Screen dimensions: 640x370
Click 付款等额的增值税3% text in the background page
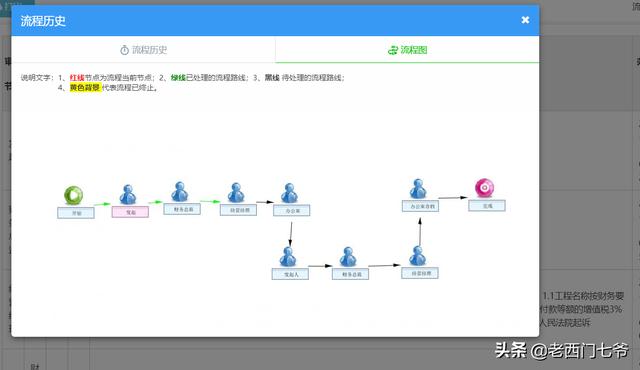581,309
